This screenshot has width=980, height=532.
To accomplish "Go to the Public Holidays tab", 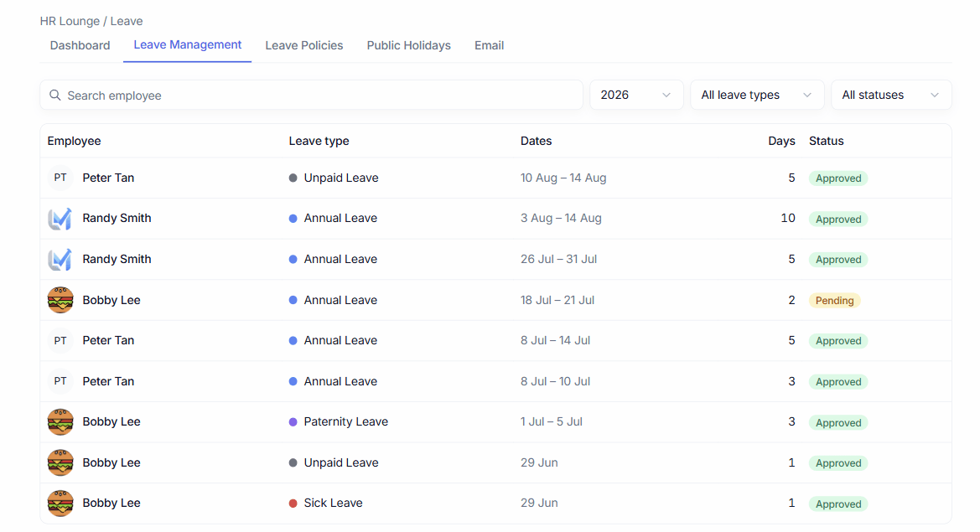I will point(409,45).
